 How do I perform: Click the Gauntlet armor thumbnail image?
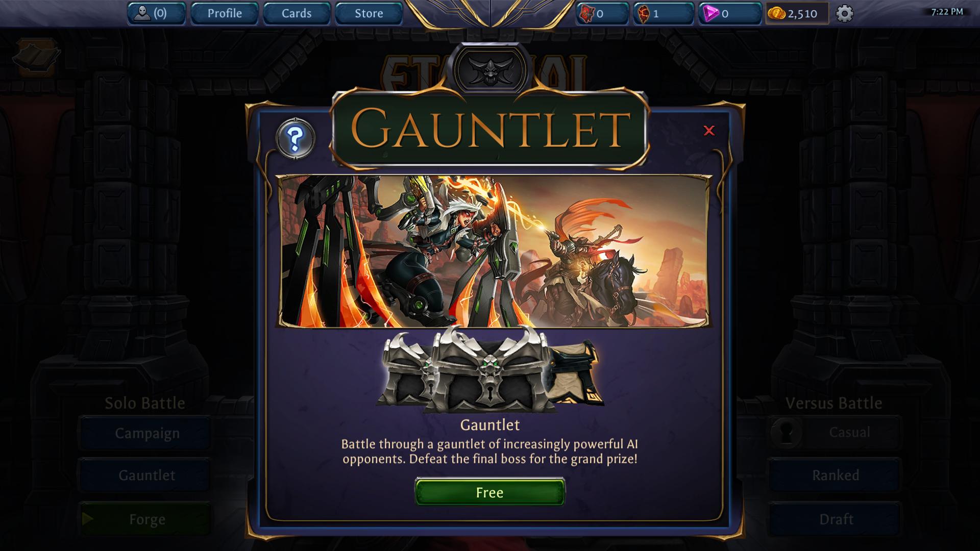tap(490, 373)
